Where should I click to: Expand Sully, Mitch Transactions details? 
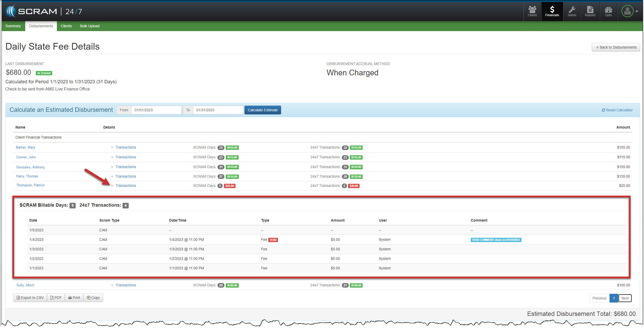[x=125, y=285]
